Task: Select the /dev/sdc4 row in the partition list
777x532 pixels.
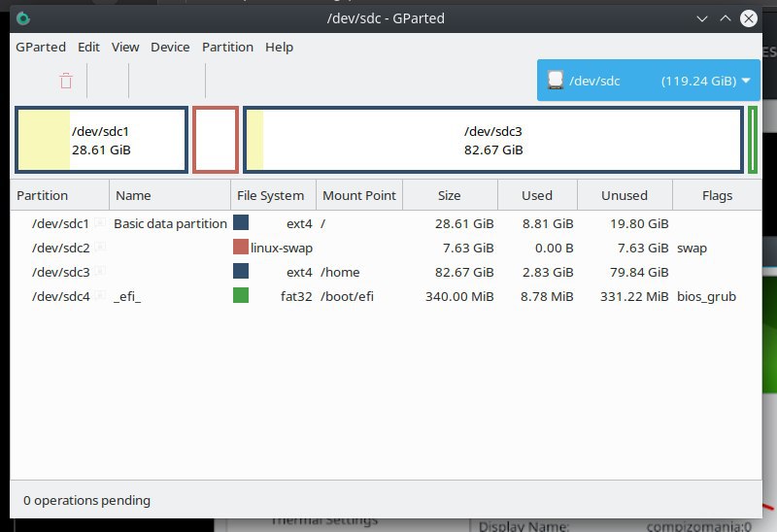Action: point(386,296)
